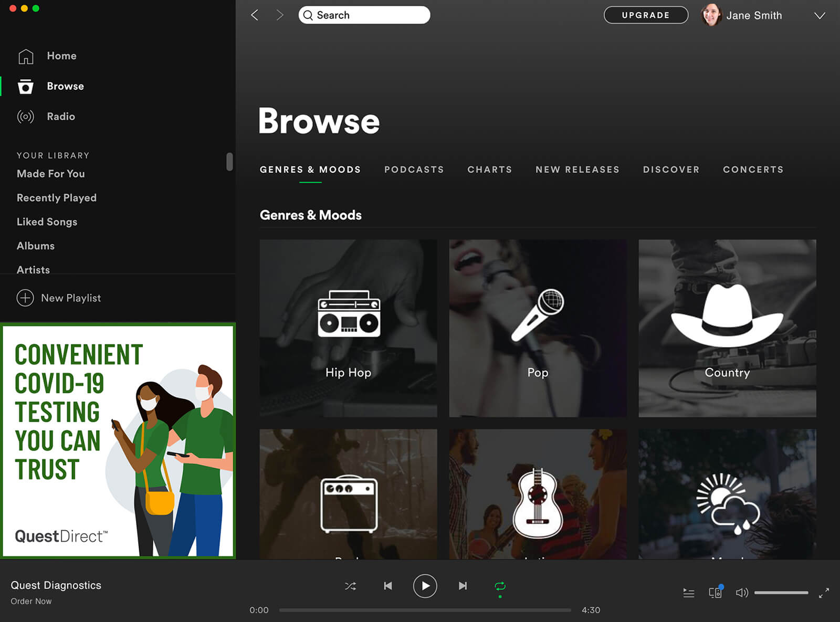Click the Upgrade button
This screenshot has width=840, height=622.
[x=645, y=15]
